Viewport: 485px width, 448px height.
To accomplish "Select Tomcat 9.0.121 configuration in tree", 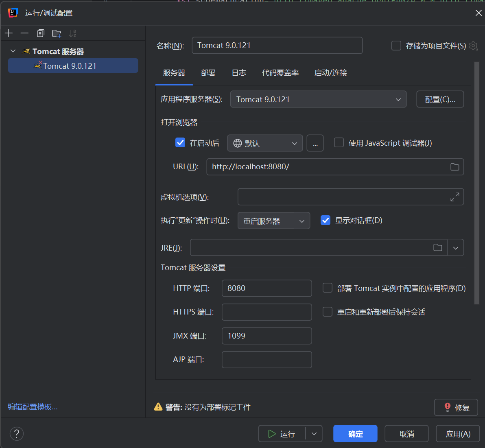I will (73, 66).
